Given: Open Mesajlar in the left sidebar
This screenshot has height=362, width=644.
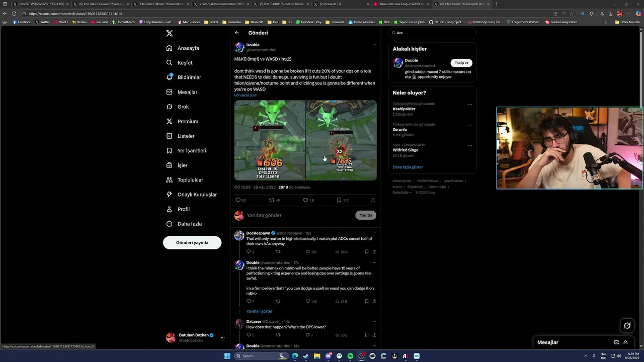Looking at the screenshot, I should click(x=182, y=92).
